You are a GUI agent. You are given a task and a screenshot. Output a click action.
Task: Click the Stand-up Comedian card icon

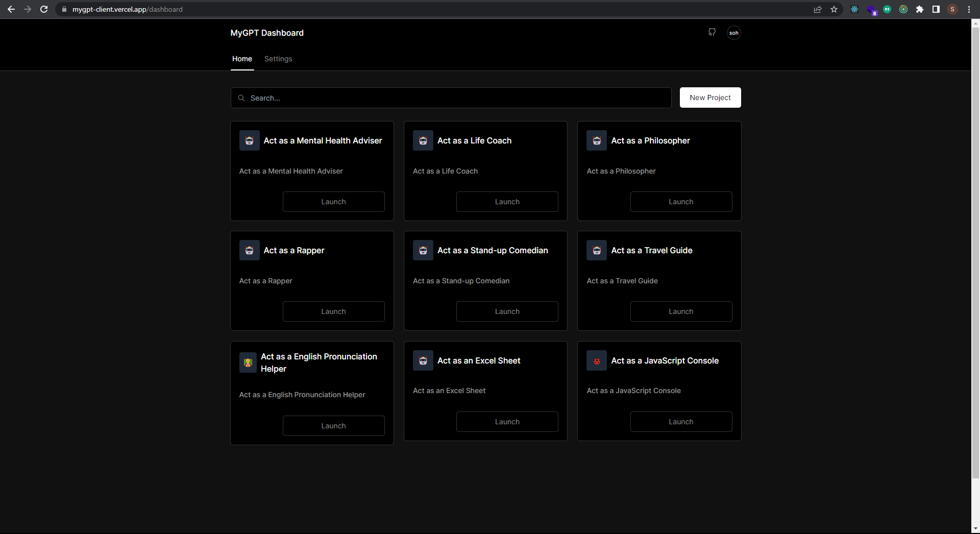[423, 250]
